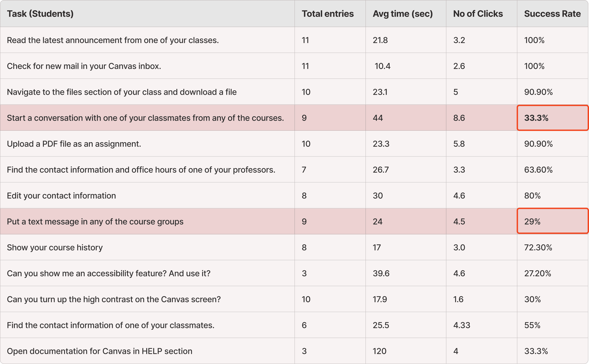Click the Task (Students) column header
The width and height of the screenshot is (589, 364).
coord(40,14)
